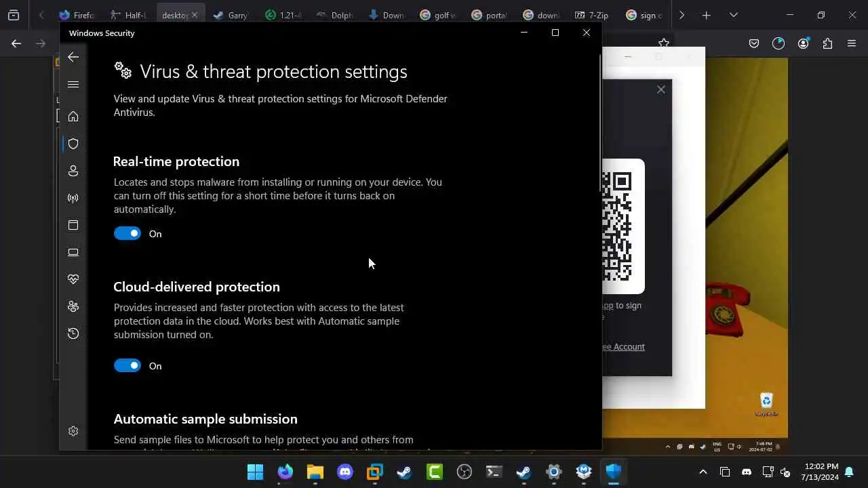Turn off Cloud-delivered protection toggle
868x488 pixels.
click(x=127, y=365)
